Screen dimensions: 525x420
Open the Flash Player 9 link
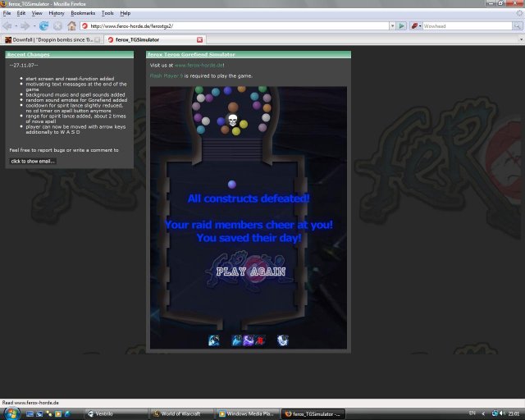(x=167, y=76)
